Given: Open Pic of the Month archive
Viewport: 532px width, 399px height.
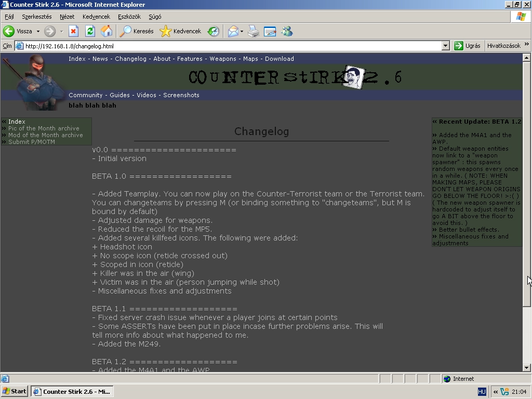Looking at the screenshot, I should click(44, 128).
